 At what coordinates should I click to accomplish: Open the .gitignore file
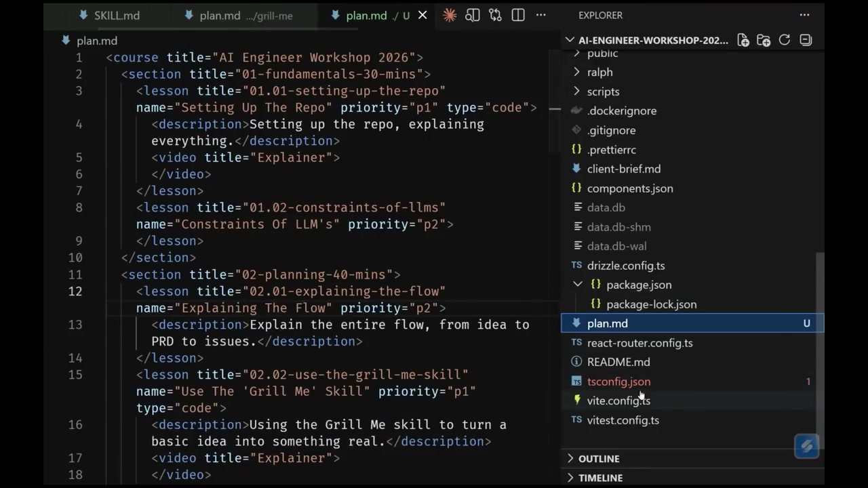tap(611, 130)
